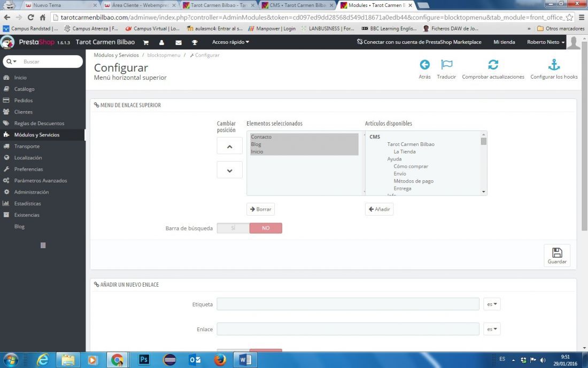Focus the Buscar search field

(x=51, y=62)
